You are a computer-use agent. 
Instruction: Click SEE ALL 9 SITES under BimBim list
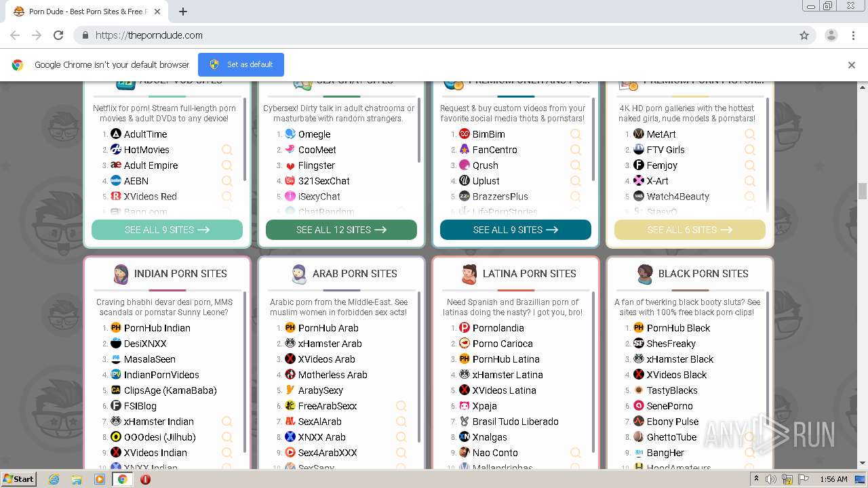click(515, 230)
